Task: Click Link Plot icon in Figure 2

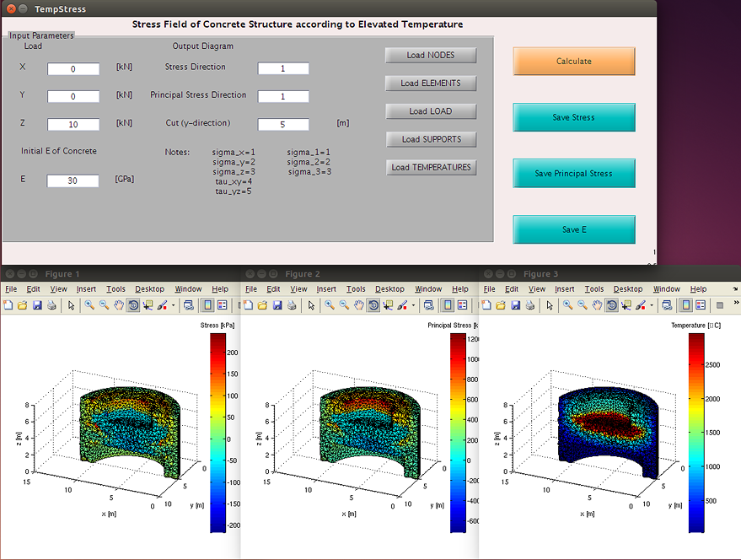Action: pyautogui.click(x=428, y=305)
